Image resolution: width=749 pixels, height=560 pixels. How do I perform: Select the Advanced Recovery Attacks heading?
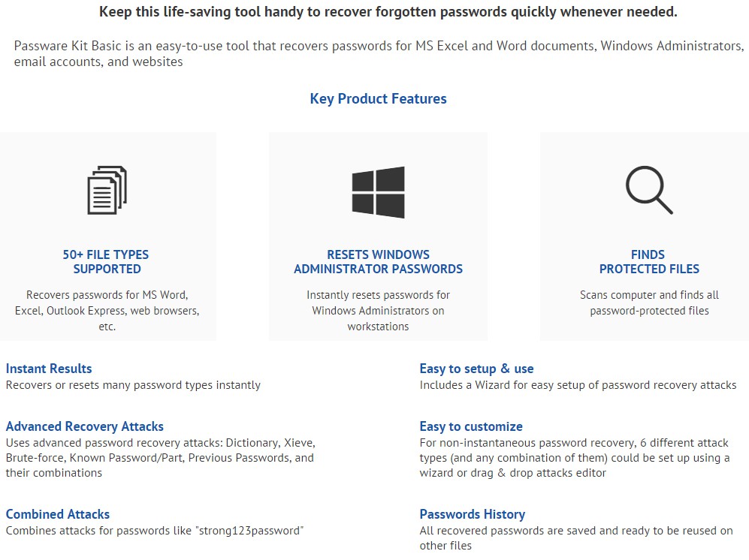[85, 426]
